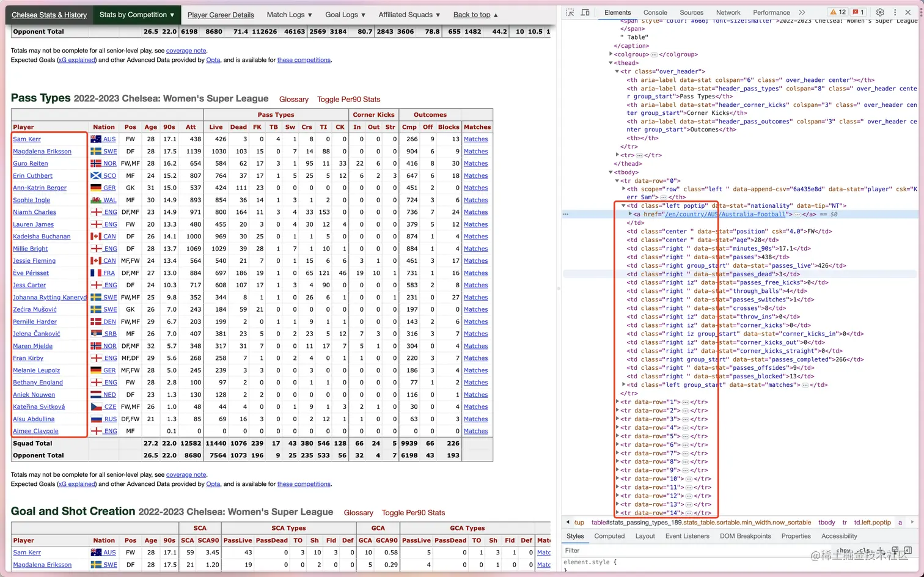Open the Affiliated Squads dropdown menu
This screenshot has height=577, width=924.
(x=409, y=15)
